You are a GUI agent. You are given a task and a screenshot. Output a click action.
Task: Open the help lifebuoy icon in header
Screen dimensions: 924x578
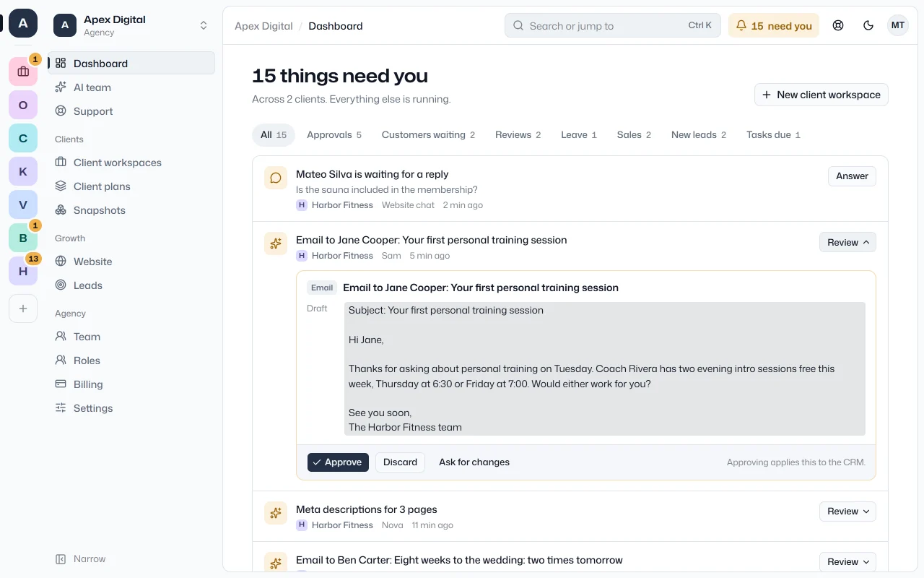pos(838,25)
